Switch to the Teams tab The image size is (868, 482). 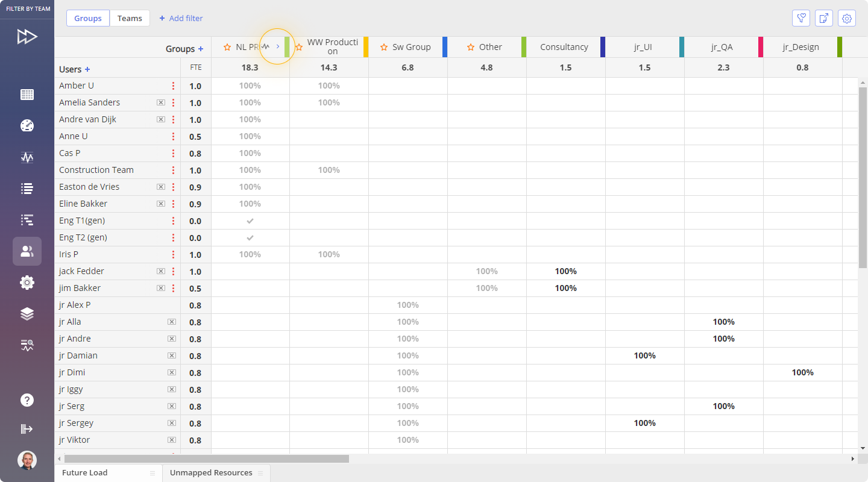(130, 18)
